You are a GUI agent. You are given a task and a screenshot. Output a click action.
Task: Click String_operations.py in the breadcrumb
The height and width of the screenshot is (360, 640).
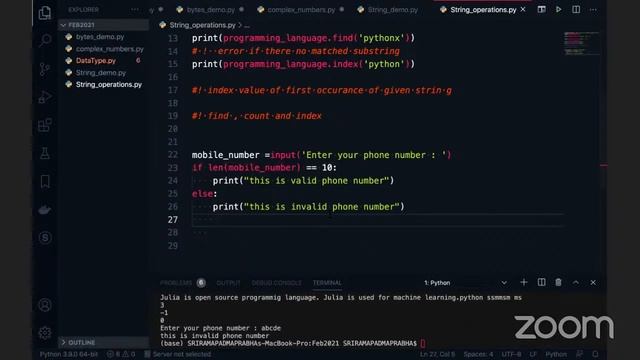(x=202, y=25)
